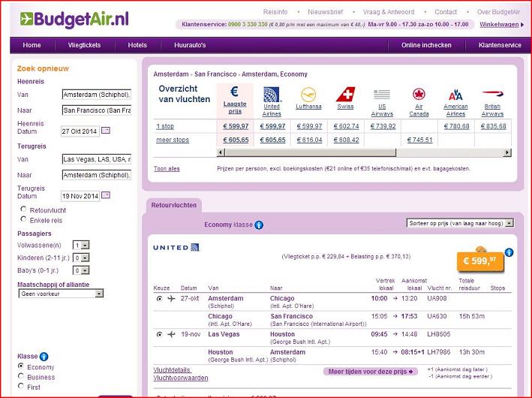Viewport: 532px width, 398px height.
Task: Click the Nieuwsbrief top link
Action: [326, 12]
